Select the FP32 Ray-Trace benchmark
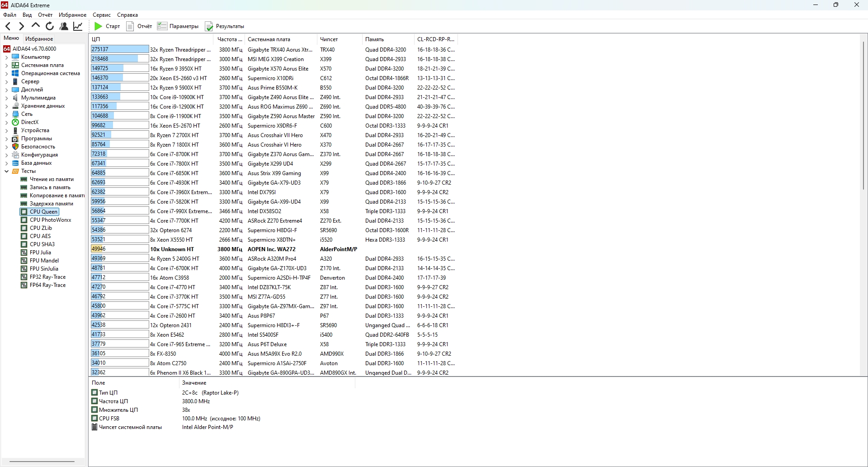 tap(47, 277)
